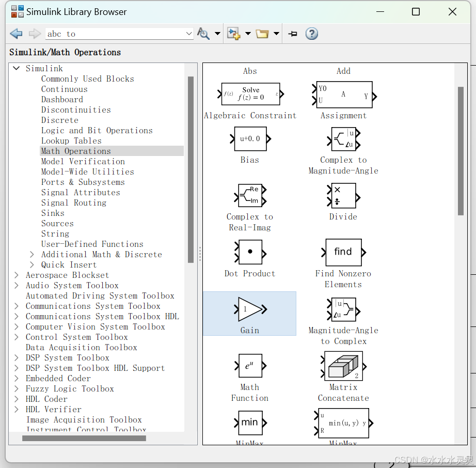Select Continuous in the tree
The width and height of the screenshot is (476, 468).
coord(65,89)
